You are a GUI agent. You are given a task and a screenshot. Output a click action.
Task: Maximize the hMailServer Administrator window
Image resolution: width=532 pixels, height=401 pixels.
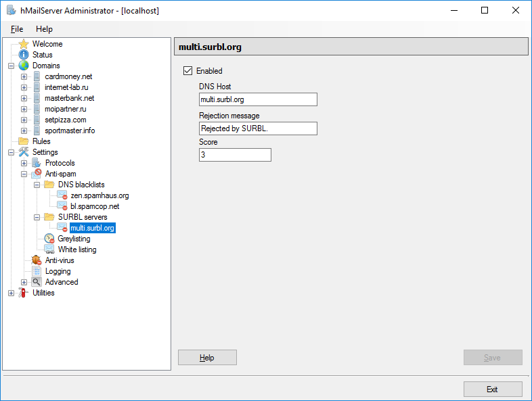point(485,10)
